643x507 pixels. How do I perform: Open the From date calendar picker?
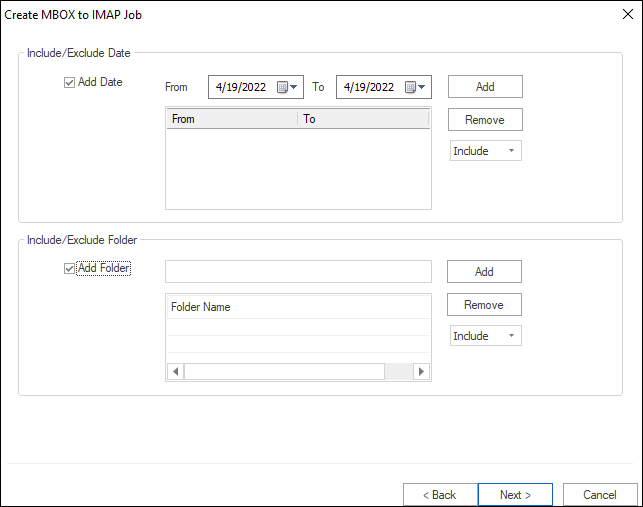(287, 87)
